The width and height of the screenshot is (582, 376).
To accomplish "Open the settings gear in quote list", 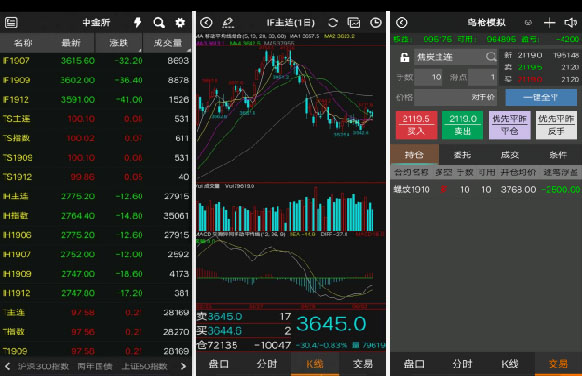I will (x=180, y=23).
